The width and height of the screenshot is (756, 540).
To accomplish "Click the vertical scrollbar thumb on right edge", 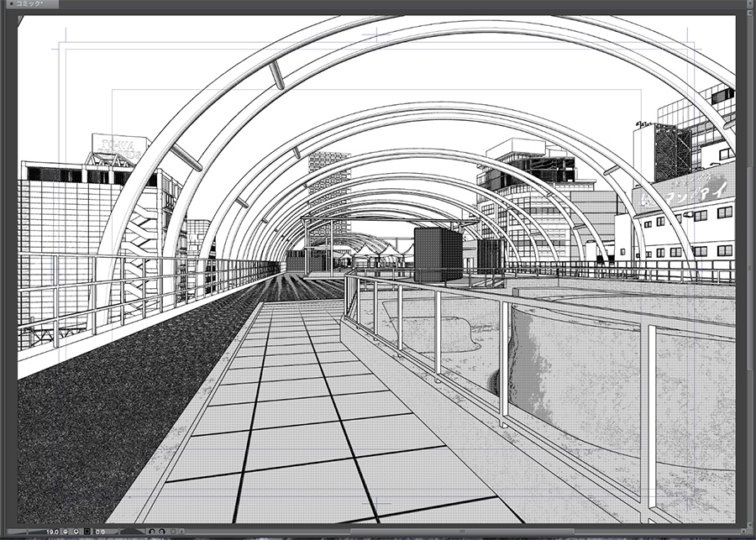I will coord(750,268).
